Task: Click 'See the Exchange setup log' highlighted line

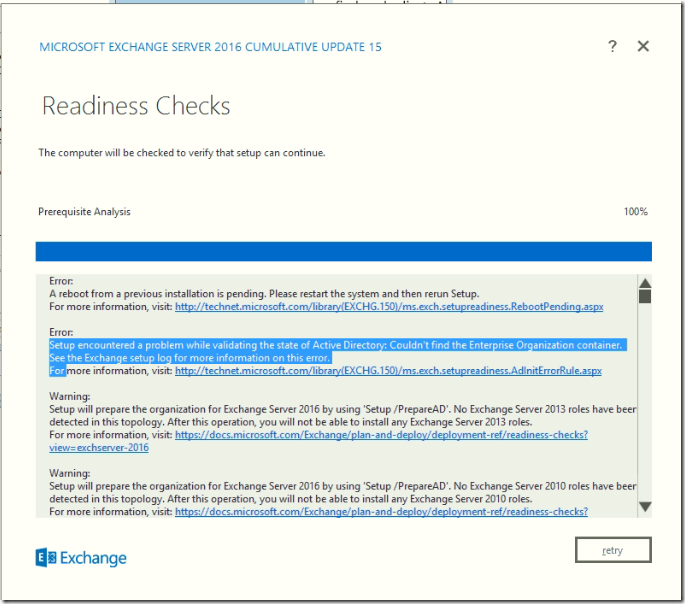Action: (x=190, y=358)
